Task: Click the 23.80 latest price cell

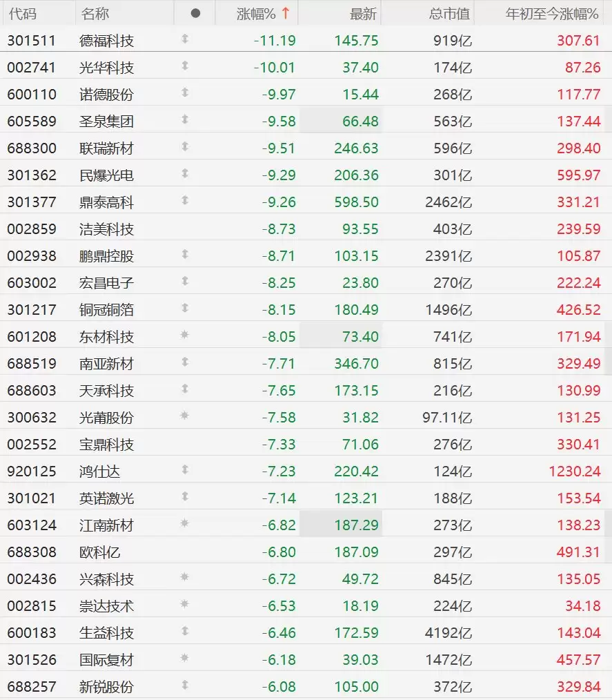Action: pyautogui.click(x=360, y=283)
